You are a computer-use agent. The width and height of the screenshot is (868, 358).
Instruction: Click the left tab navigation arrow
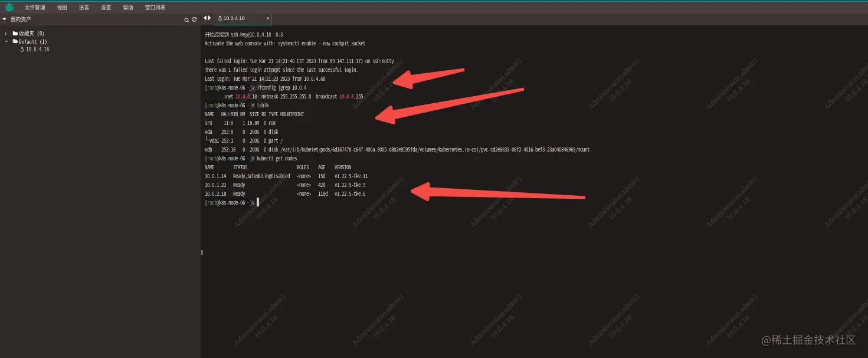coord(204,18)
